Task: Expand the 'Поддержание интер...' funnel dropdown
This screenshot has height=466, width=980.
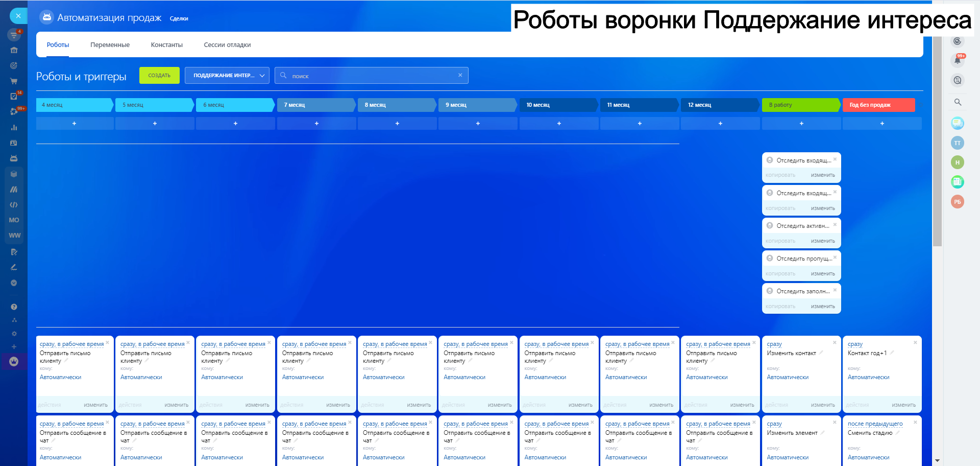Action: coord(227,76)
